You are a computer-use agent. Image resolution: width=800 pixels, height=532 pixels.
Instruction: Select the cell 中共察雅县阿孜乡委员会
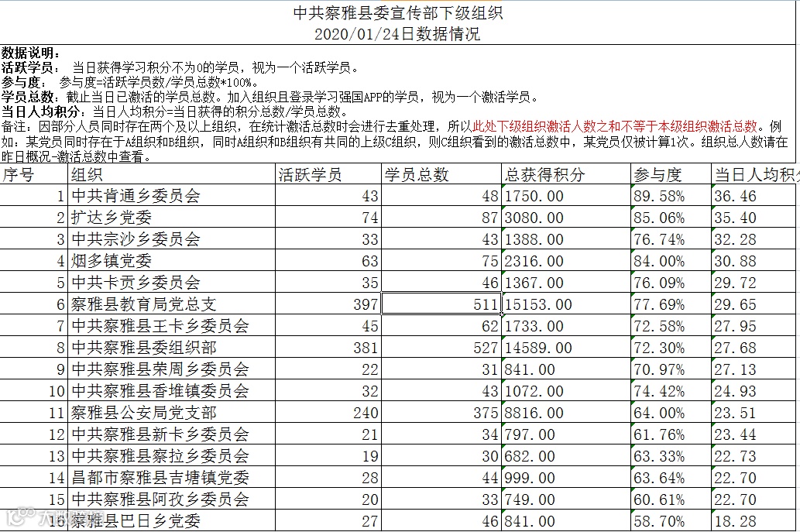tap(171, 499)
